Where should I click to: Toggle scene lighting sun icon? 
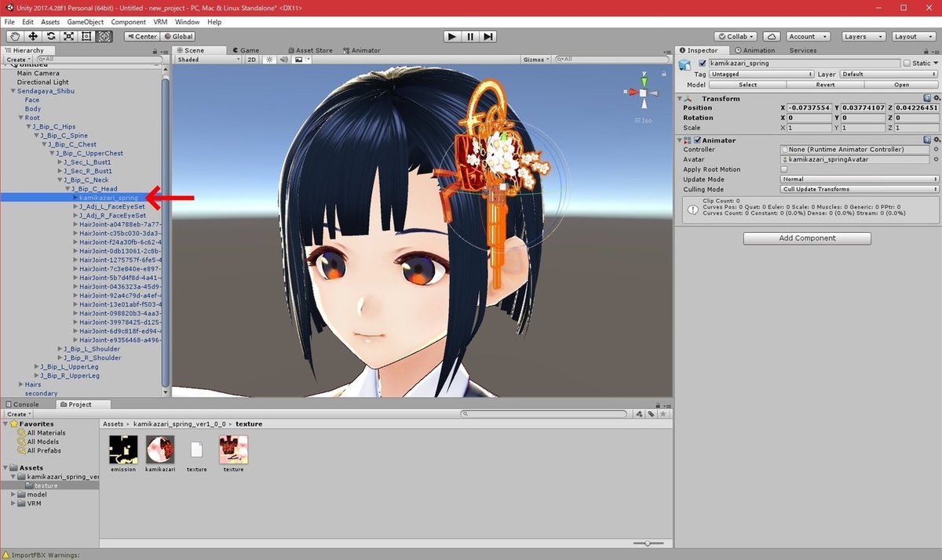click(269, 60)
